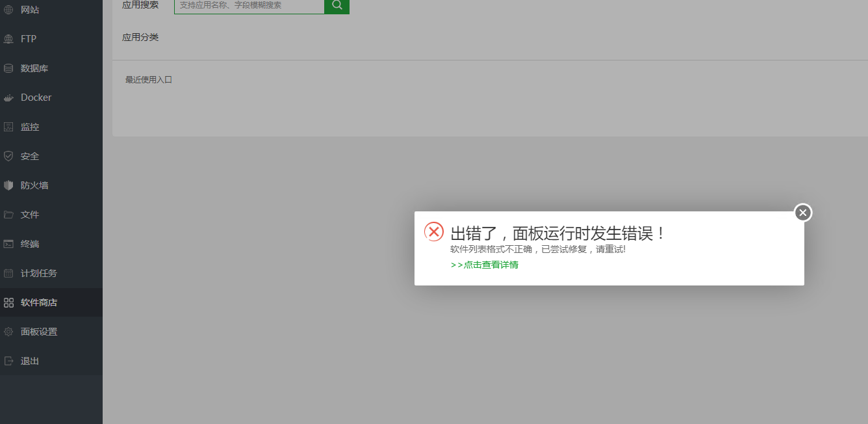Open the 网站 website manager

click(29, 9)
